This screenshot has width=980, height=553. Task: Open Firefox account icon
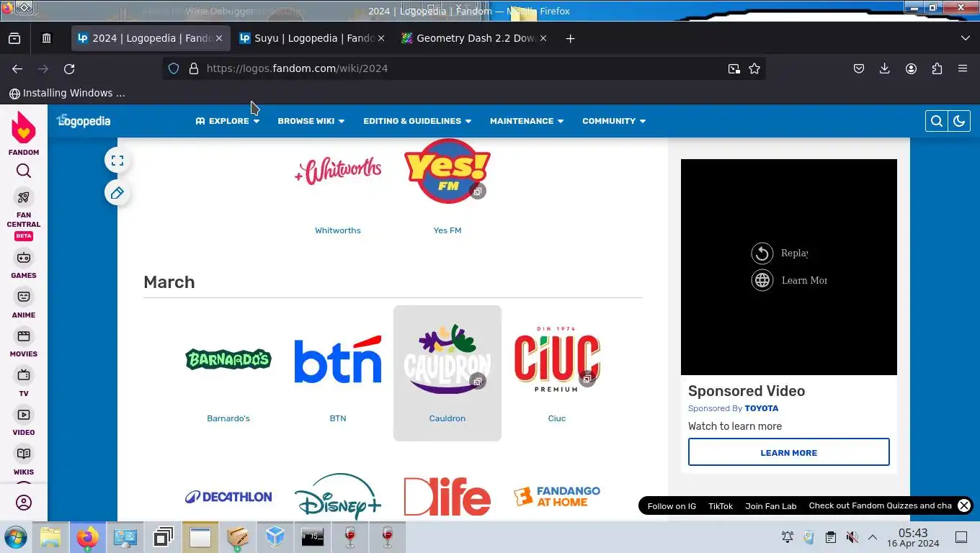911,68
